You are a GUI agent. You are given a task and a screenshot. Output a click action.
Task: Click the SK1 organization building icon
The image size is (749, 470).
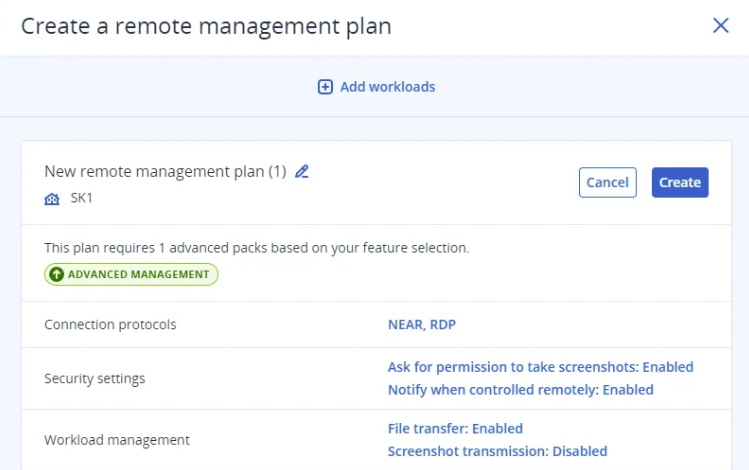(x=52, y=199)
